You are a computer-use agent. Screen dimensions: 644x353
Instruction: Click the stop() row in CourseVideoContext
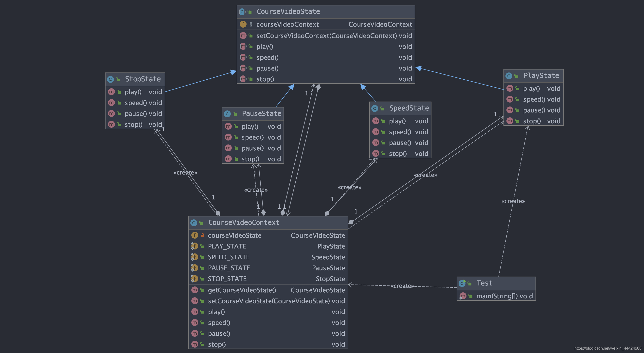[268, 344]
